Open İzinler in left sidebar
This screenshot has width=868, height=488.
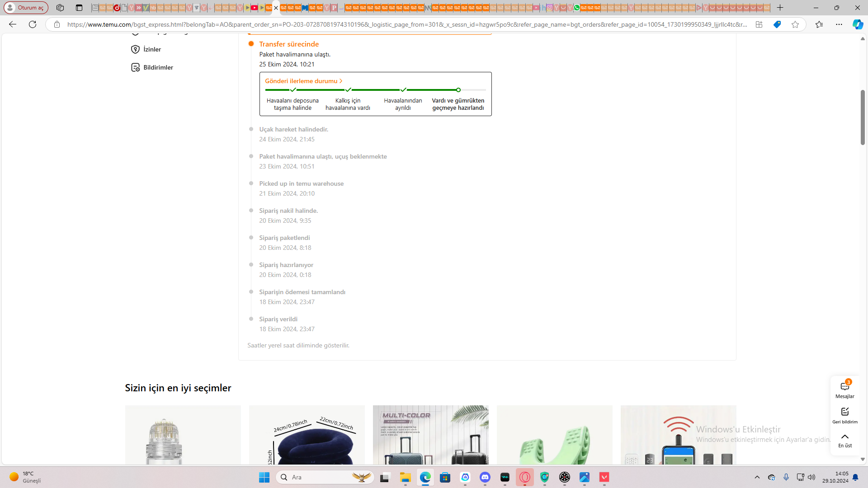point(152,49)
